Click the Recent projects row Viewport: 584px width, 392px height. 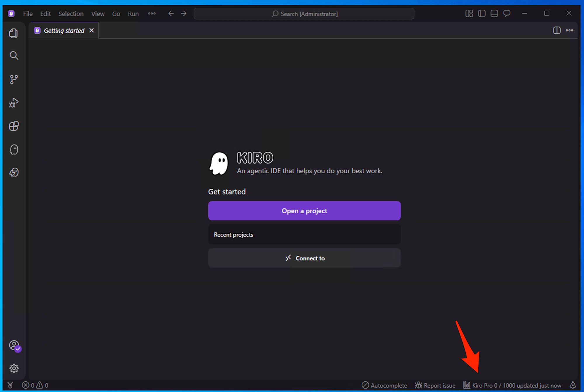coord(304,235)
